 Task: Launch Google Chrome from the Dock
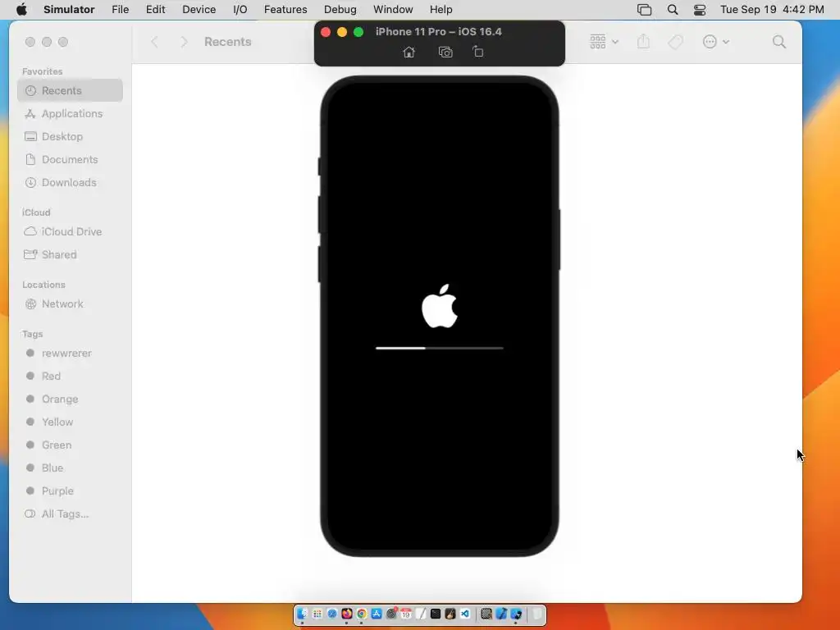(x=362, y=614)
